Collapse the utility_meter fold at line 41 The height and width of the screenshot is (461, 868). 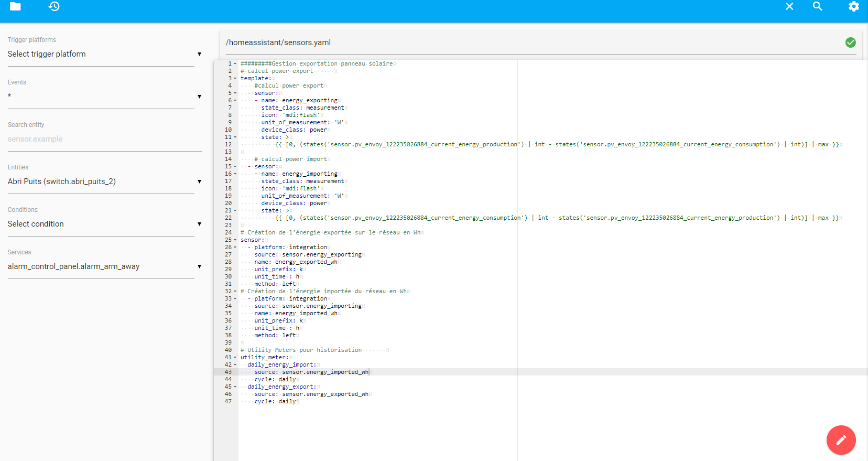click(235, 357)
